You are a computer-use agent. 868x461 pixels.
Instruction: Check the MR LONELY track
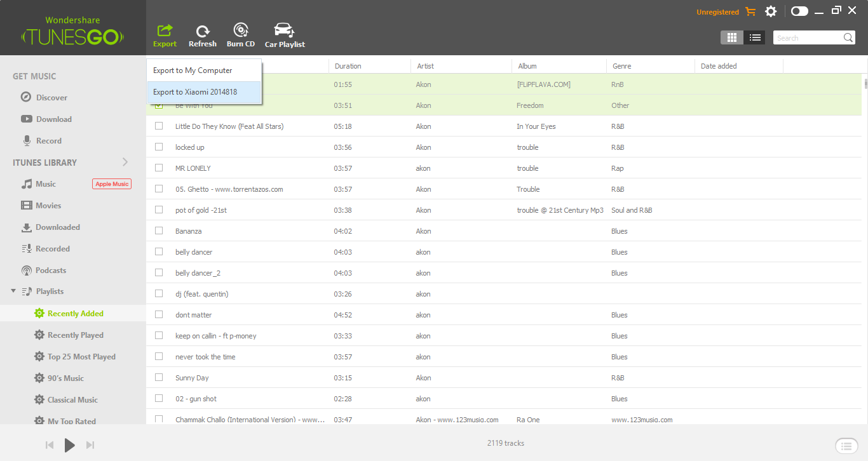[x=159, y=168]
